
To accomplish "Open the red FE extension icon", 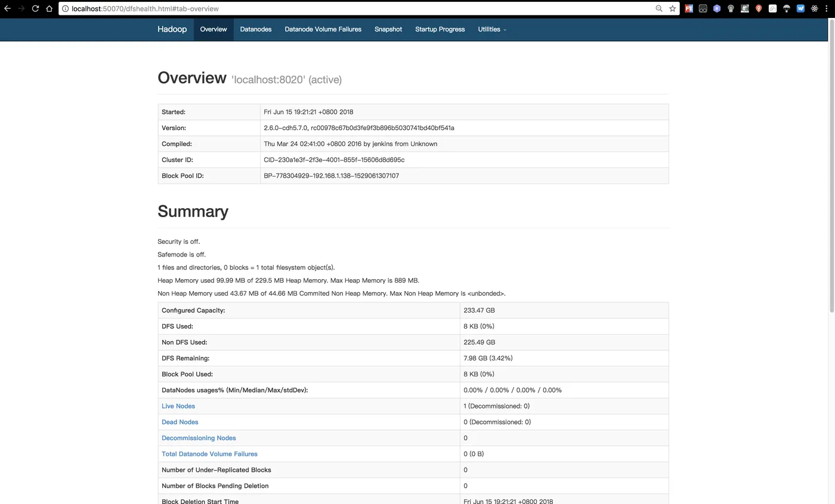I will (689, 8).
